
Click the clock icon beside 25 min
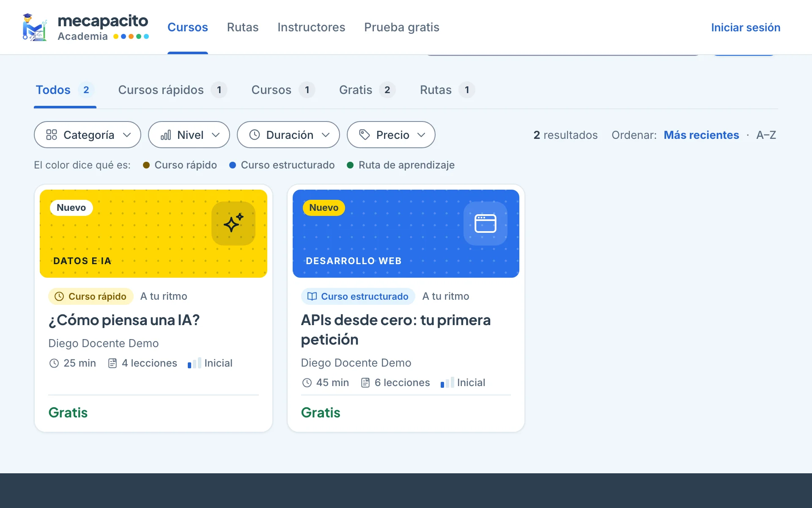click(x=54, y=363)
